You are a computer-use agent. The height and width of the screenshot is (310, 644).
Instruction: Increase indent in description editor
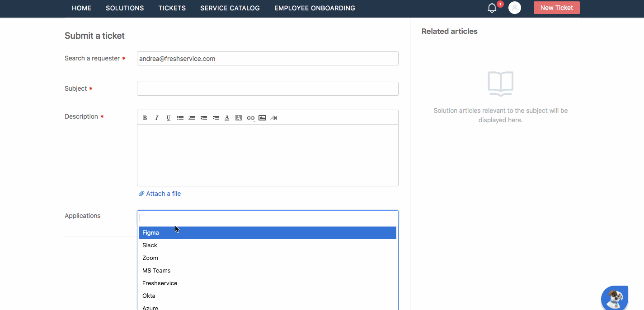[216, 118]
